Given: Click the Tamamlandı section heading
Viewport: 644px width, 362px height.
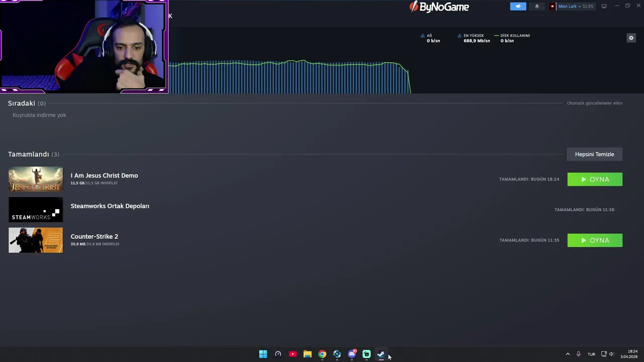Looking at the screenshot, I should (28, 154).
